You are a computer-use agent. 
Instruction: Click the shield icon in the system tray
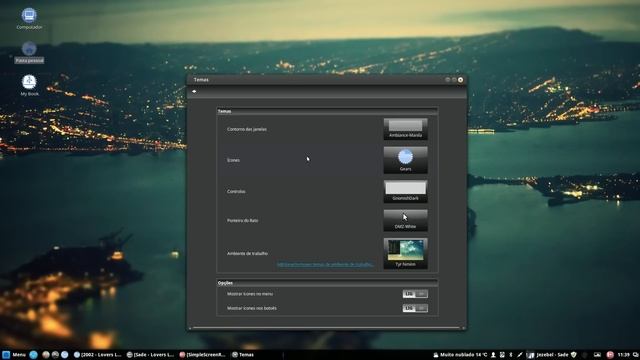point(573,355)
